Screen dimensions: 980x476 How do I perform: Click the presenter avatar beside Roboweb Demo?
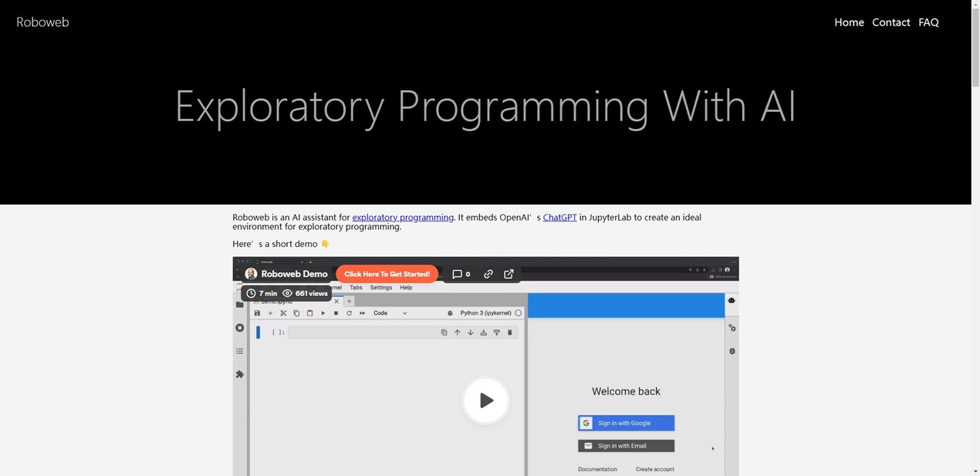(x=251, y=274)
